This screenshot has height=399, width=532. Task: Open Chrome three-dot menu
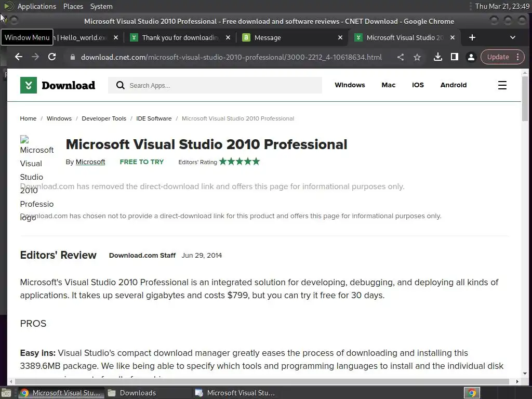point(518,57)
